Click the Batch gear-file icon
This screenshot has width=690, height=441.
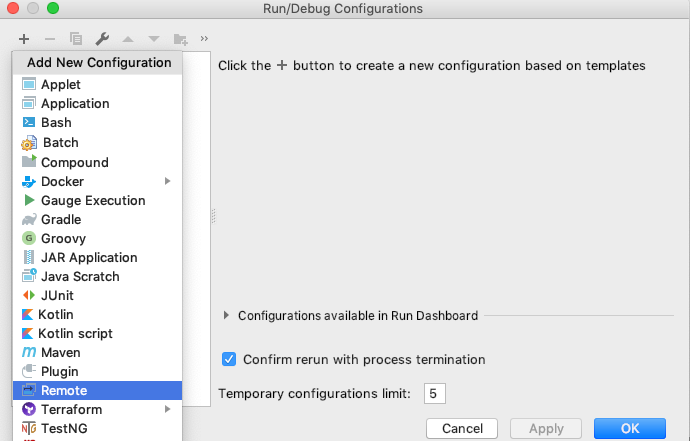tap(29, 143)
